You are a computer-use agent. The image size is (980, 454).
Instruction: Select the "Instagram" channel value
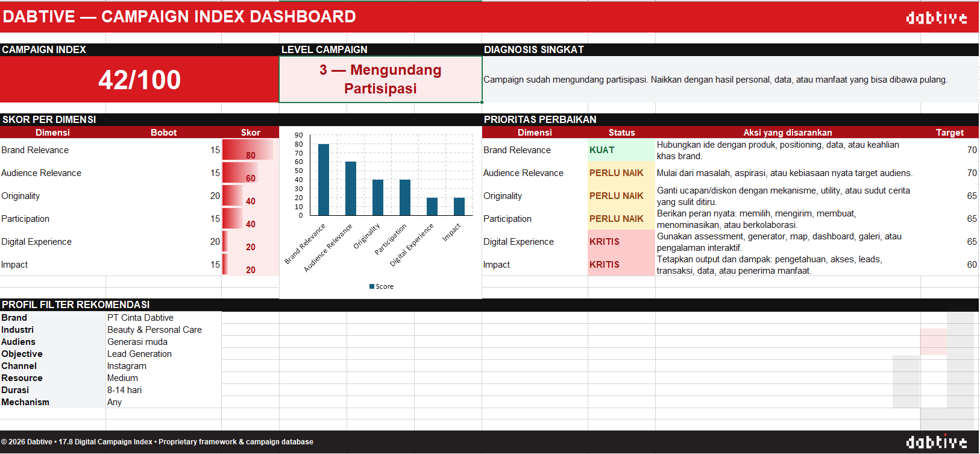click(127, 366)
